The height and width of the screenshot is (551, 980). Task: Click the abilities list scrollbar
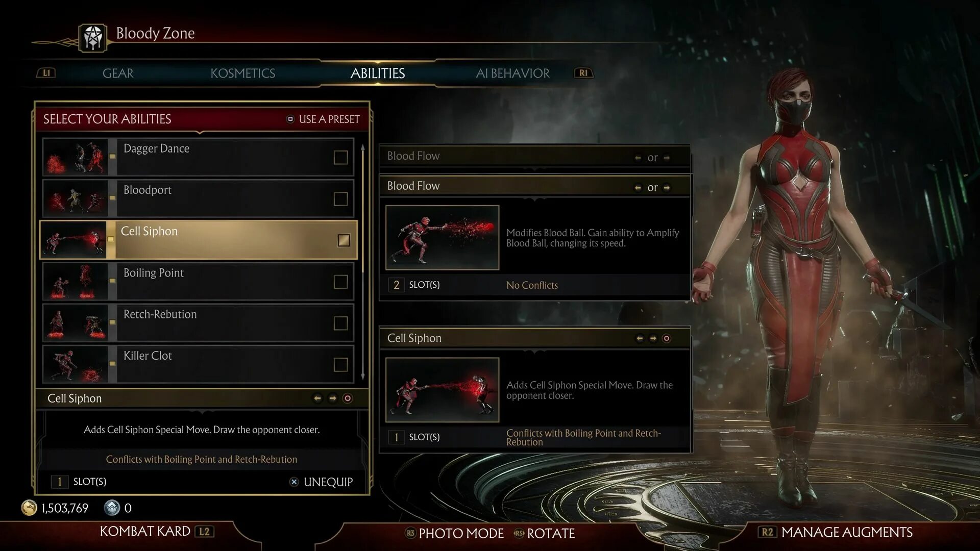pos(363,261)
